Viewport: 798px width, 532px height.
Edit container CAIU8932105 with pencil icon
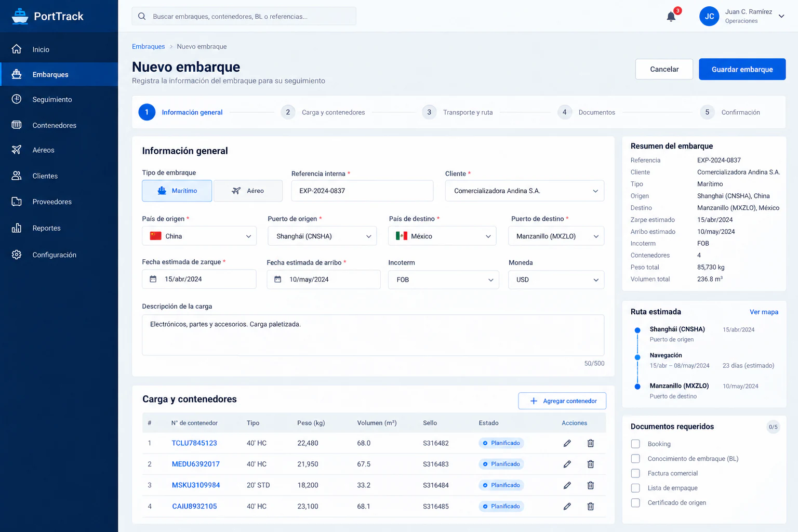pos(567,506)
